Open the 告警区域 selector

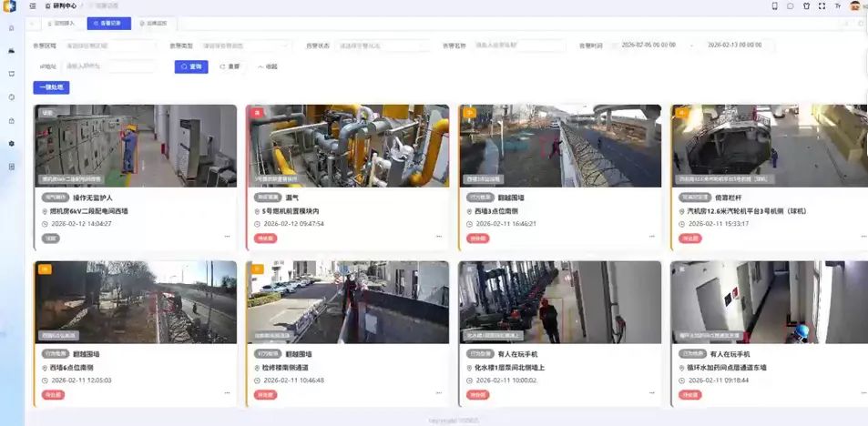point(109,46)
